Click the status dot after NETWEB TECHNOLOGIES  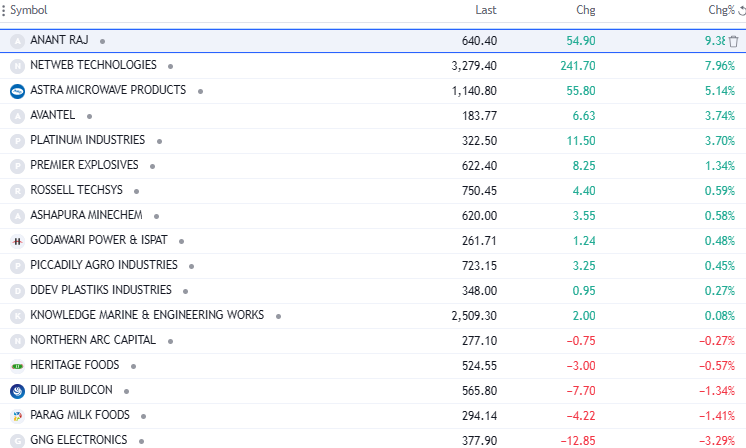coord(170,67)
